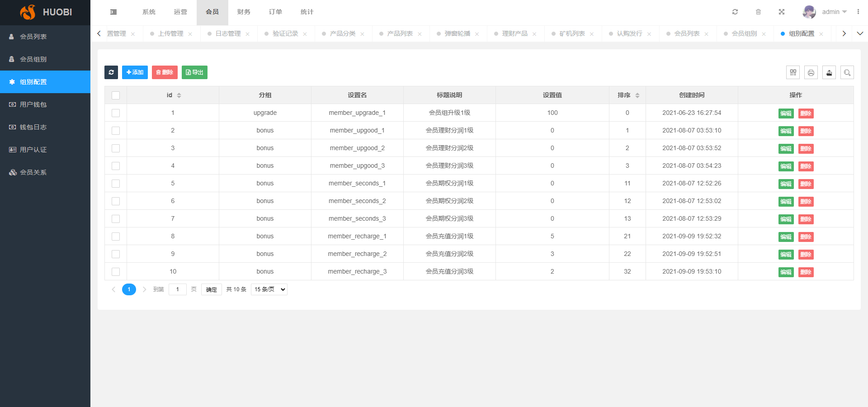Collapse the sidebar with the menu-fold icon

point(113,12)
